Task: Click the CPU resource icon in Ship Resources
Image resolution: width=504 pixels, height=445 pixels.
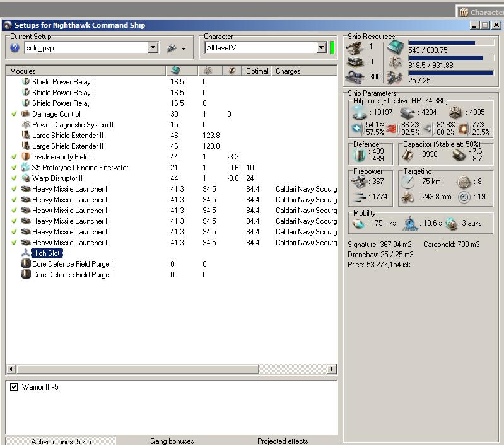Action: point(395,47)
